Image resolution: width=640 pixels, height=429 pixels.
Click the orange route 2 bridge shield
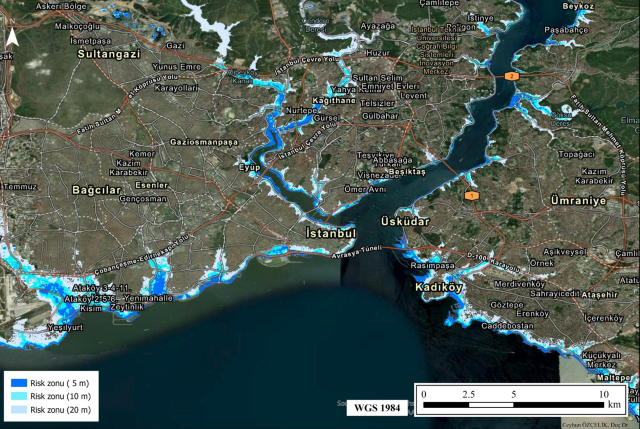(511, 76)
